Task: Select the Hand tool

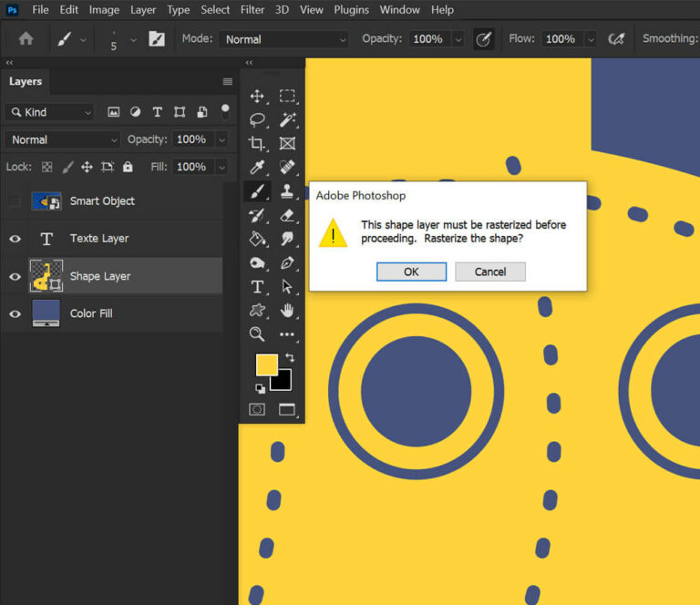Action: (x=287, y=311)
